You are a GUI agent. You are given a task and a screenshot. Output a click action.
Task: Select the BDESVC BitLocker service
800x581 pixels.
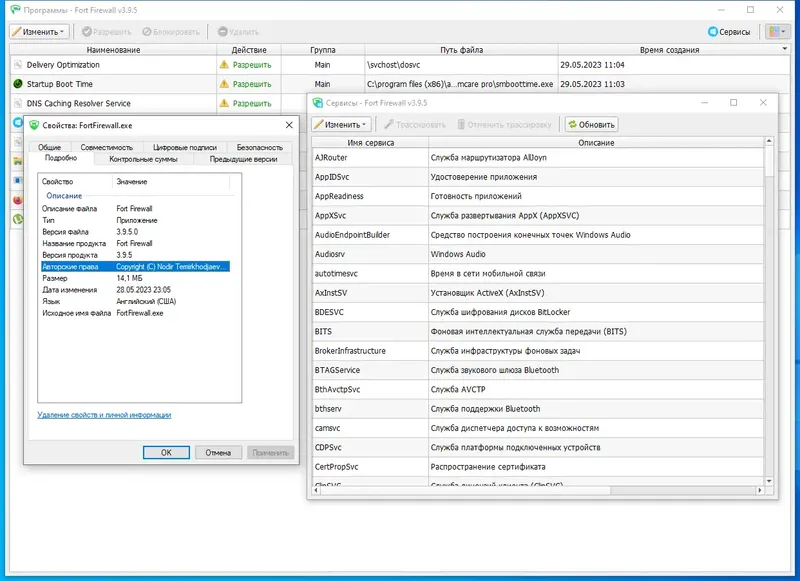click(538, 312)
